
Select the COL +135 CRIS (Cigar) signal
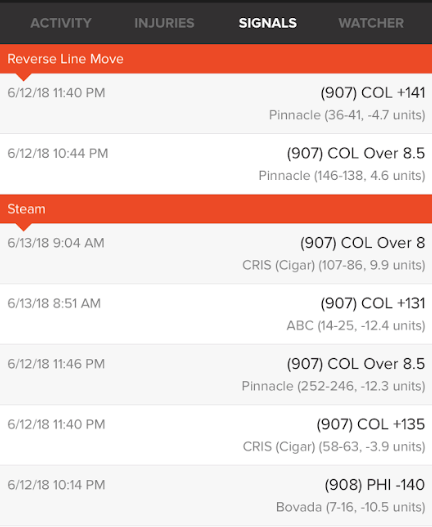click(216, 435)
